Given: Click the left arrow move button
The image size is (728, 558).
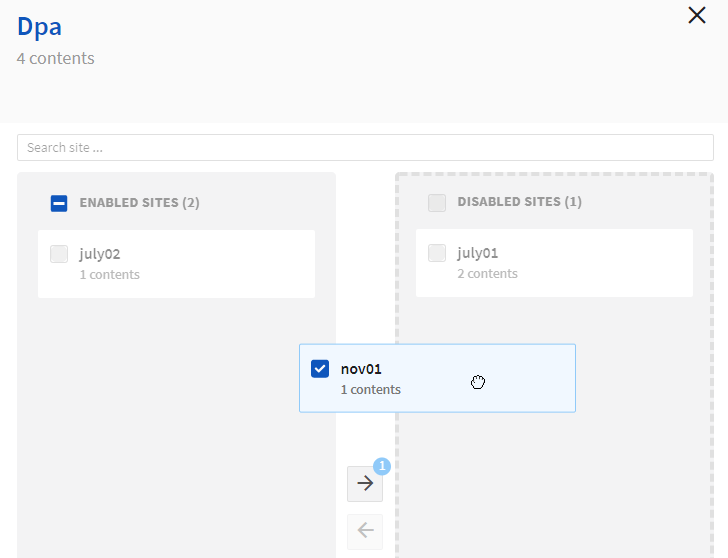Looking at the screenshot, I should tap(365, 530).
